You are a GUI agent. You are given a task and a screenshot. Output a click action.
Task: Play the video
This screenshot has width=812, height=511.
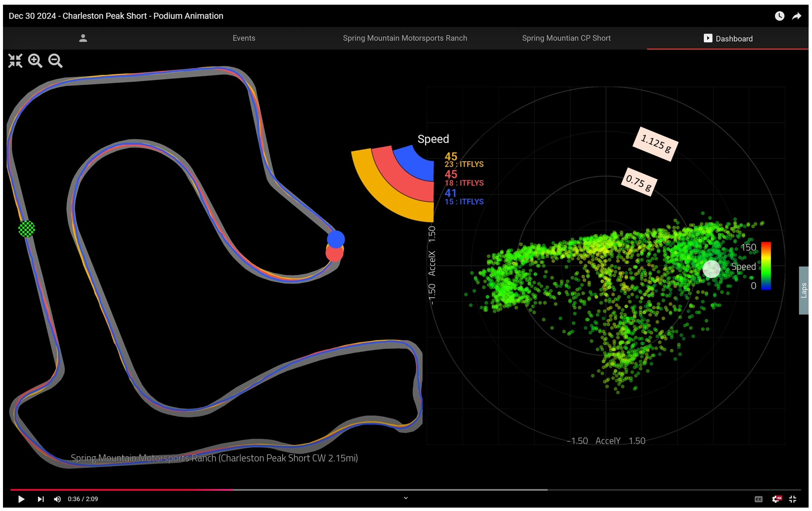pyautogui.click(x=21, y=499)
